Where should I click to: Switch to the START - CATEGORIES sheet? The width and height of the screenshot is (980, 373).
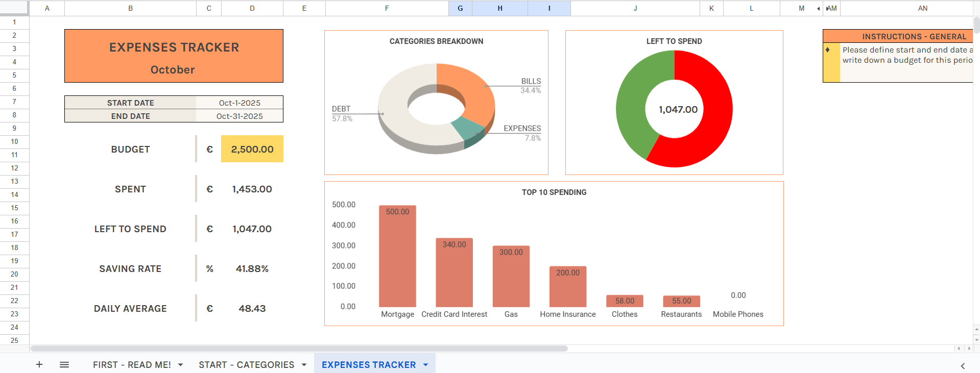[246, 365]
